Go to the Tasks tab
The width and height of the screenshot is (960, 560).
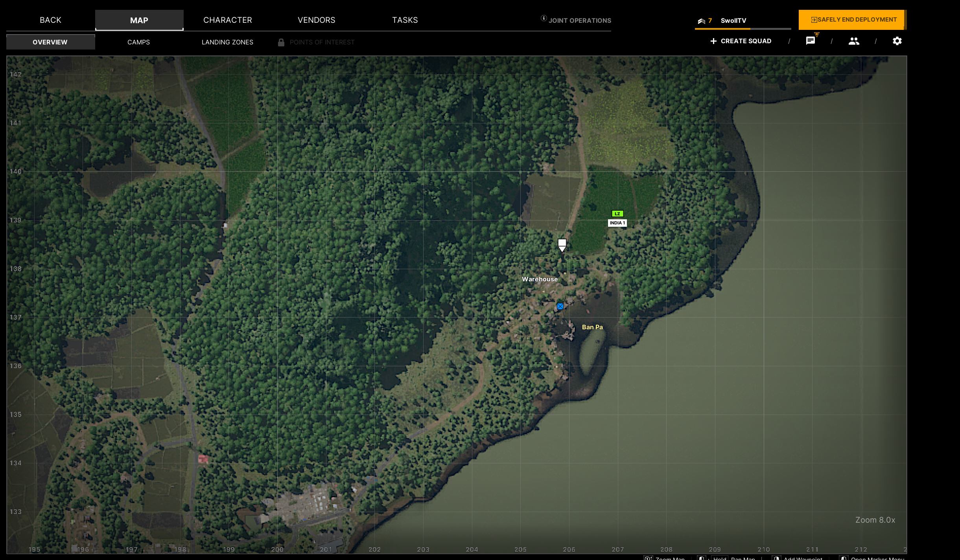pos(405,20)
